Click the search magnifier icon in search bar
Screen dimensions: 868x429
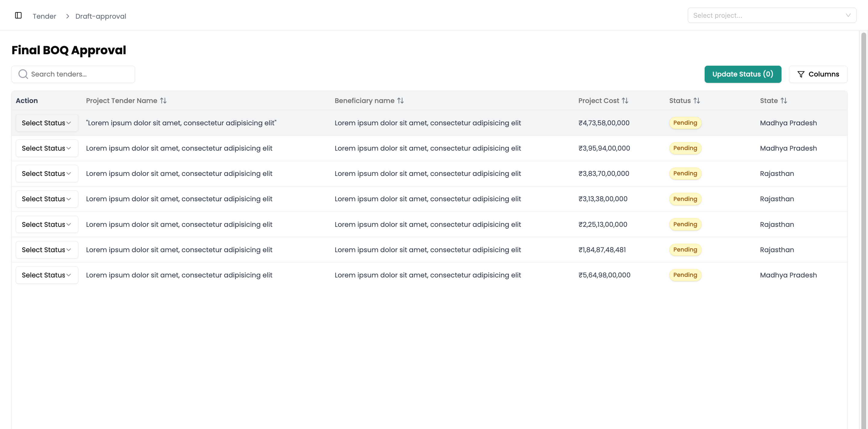[x=23, y=74]
